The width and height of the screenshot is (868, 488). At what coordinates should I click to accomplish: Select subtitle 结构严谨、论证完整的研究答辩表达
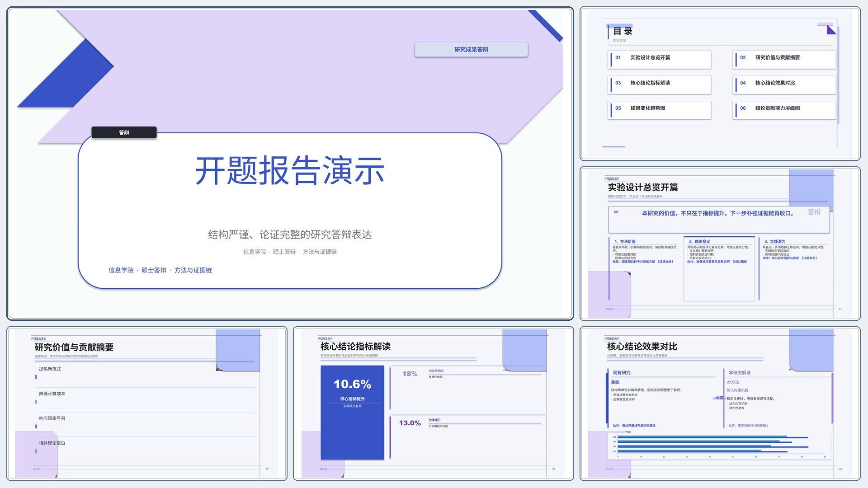290,235
